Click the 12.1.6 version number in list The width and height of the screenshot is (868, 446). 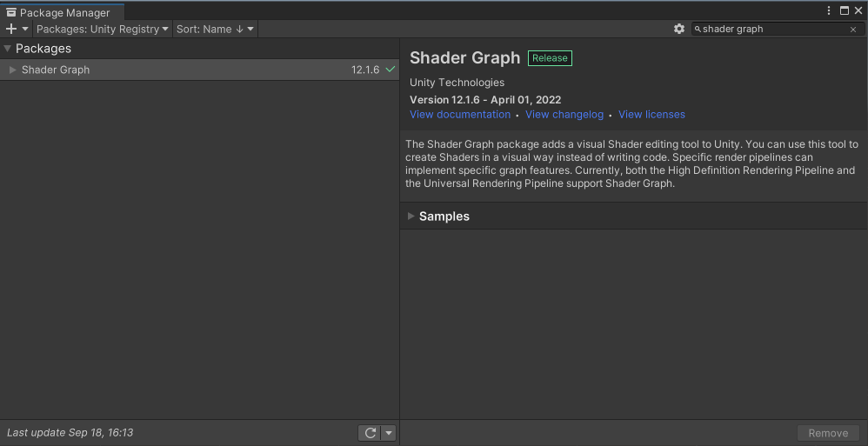point(365,70)
